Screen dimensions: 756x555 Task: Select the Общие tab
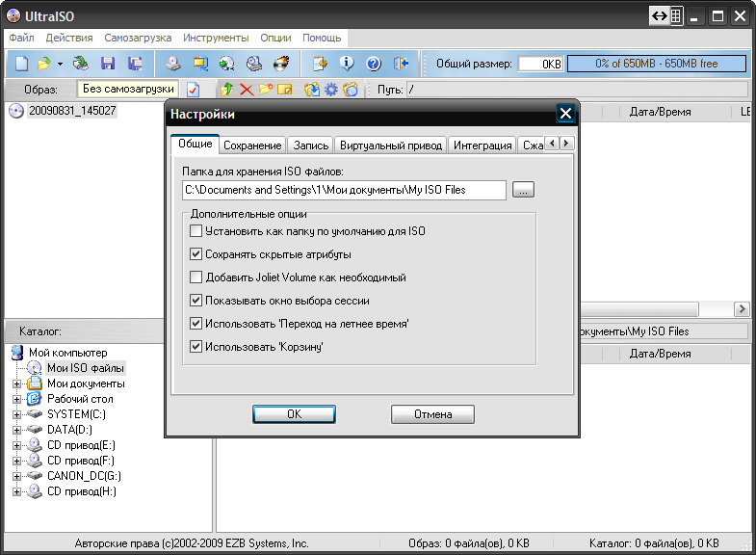(x=196, y=144)
